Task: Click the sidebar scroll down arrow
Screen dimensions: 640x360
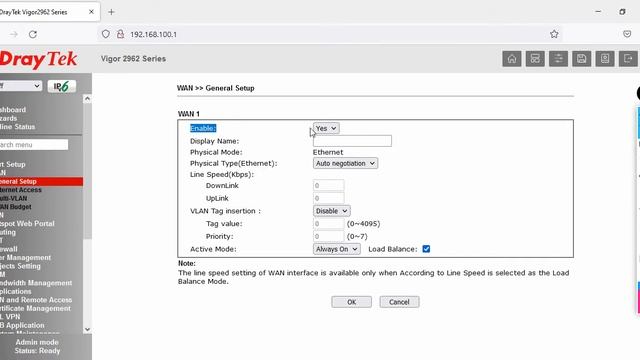Action: click(x=87, y=329)
